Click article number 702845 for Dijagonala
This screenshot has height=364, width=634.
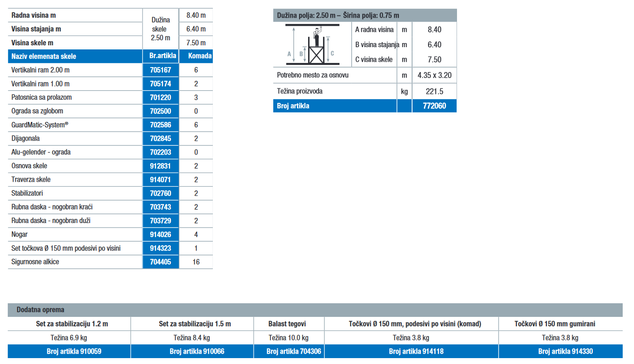(160, 139)
